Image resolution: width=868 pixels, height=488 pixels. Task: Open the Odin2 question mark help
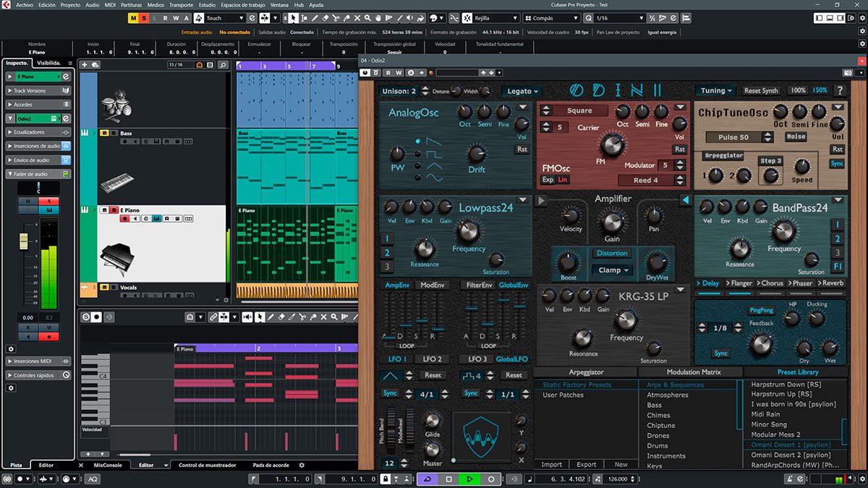pyautogui.click(x=840, y=90)
